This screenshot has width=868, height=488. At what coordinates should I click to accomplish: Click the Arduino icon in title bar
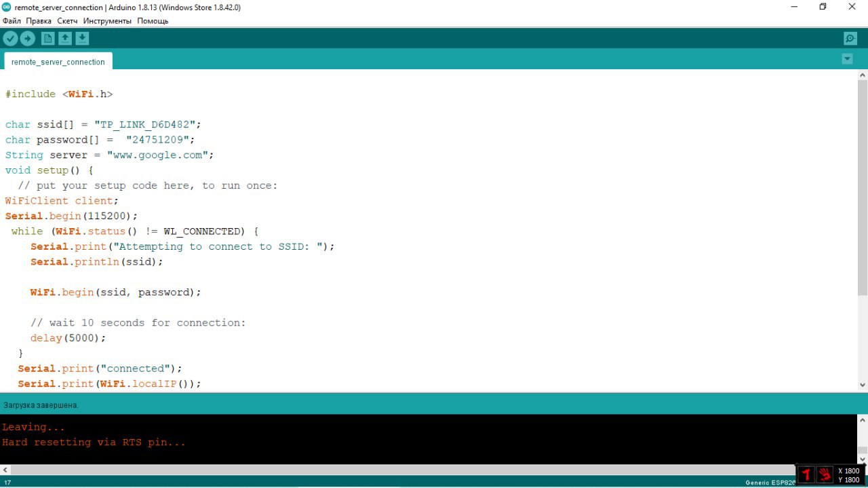7,7
